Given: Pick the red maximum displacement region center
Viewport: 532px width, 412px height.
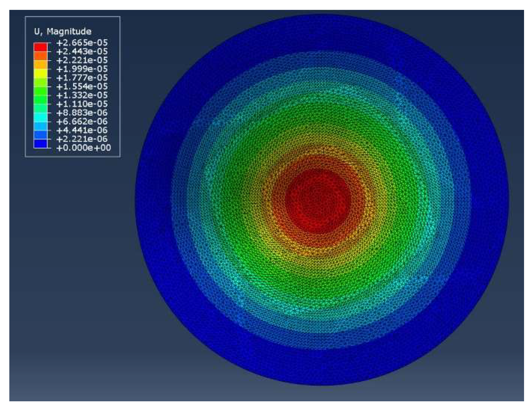Looking at the screenshot, I should coord(318,201).
